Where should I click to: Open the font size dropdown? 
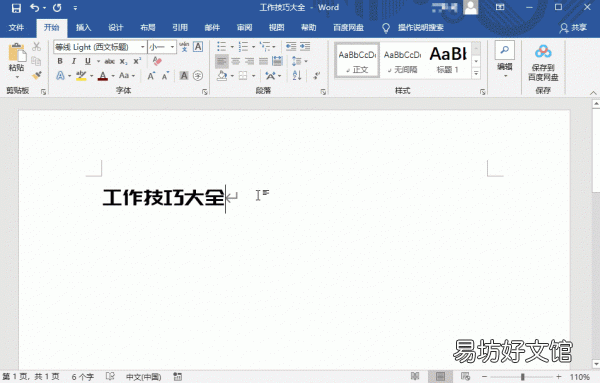pos(173,47)
